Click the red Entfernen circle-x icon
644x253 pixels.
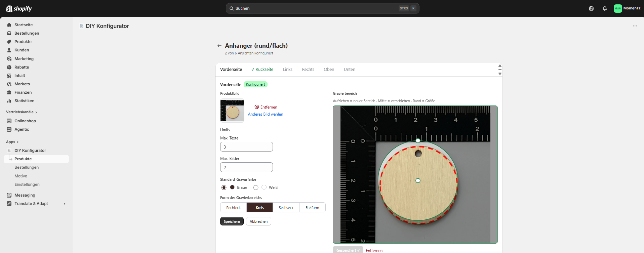pos(257,107)
